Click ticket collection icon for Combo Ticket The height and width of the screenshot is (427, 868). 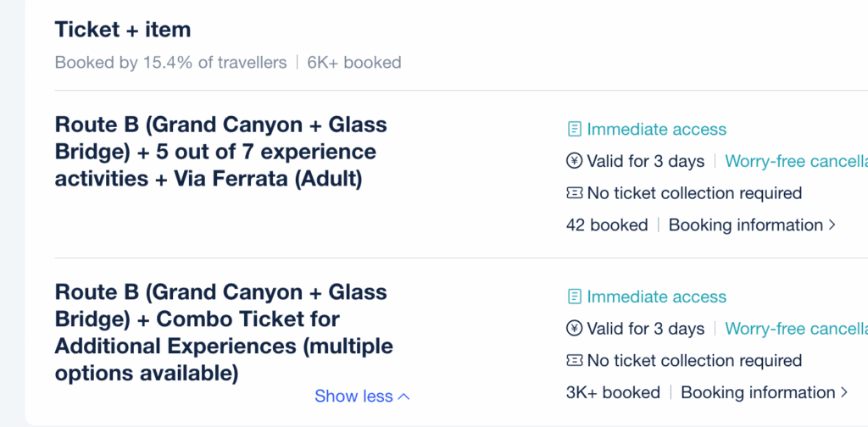(x=575, y=361)
